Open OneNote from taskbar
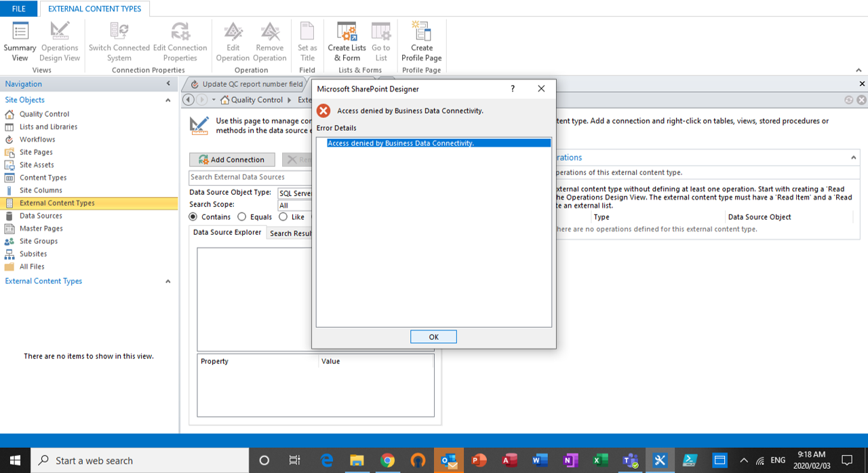 [x=570, y=460]
